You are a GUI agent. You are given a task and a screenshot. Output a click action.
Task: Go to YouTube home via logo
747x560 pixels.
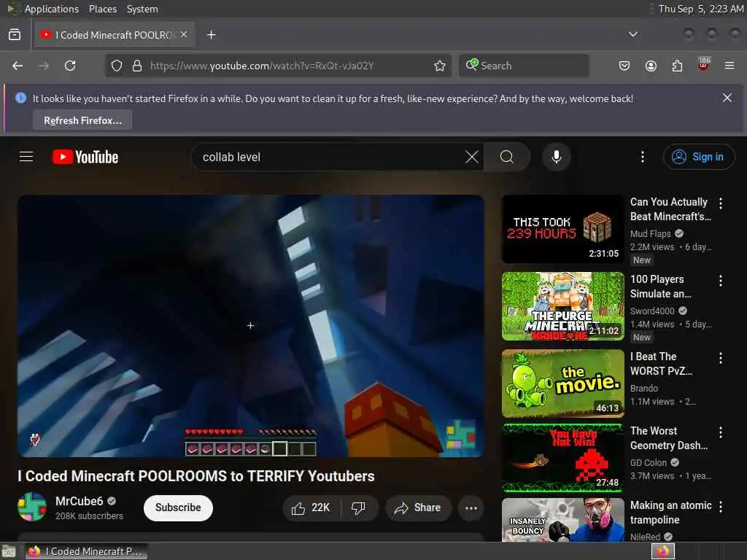point(85,157)
